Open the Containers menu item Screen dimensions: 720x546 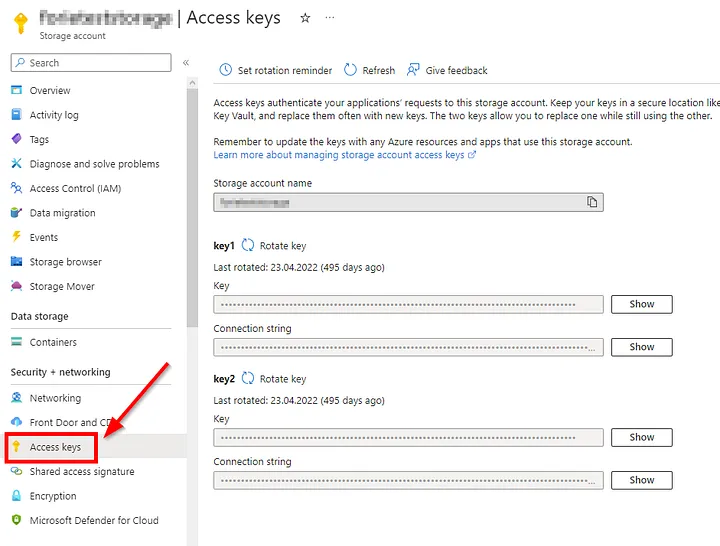pos(53,342)
